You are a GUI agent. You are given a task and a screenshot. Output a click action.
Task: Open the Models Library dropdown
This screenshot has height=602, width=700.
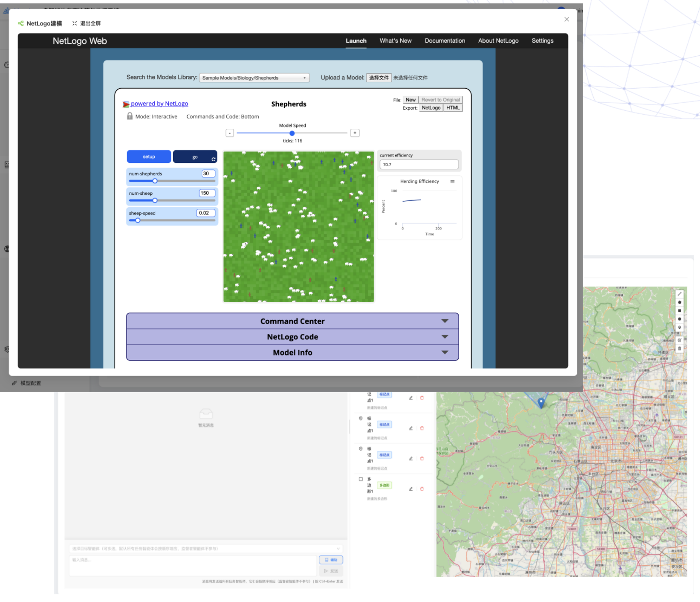tap(254, 78)
